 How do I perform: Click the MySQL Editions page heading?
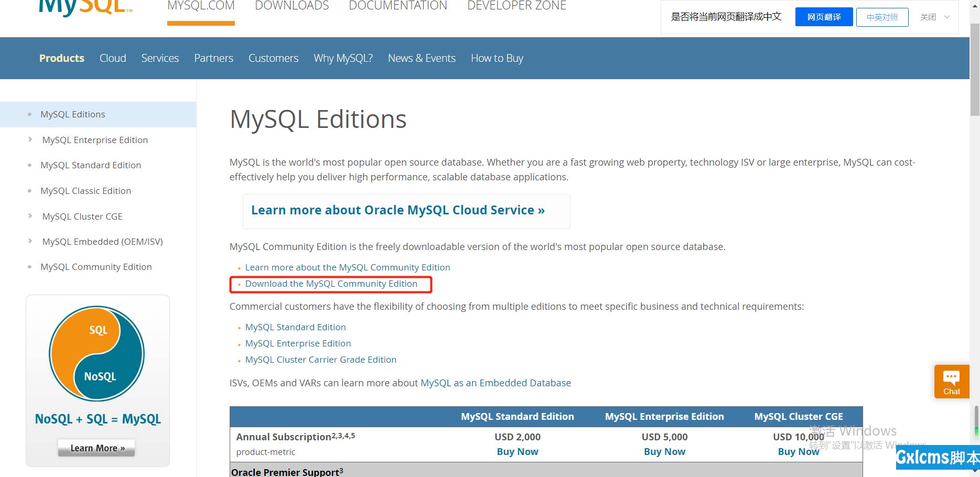(x=318, y=120)
